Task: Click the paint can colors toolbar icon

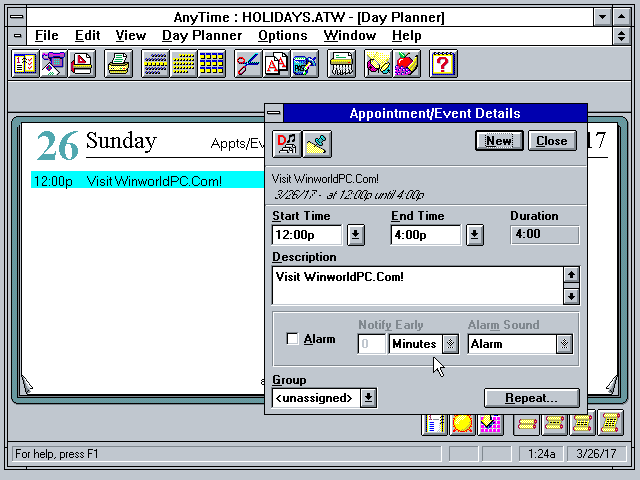Action: point(304,64)
